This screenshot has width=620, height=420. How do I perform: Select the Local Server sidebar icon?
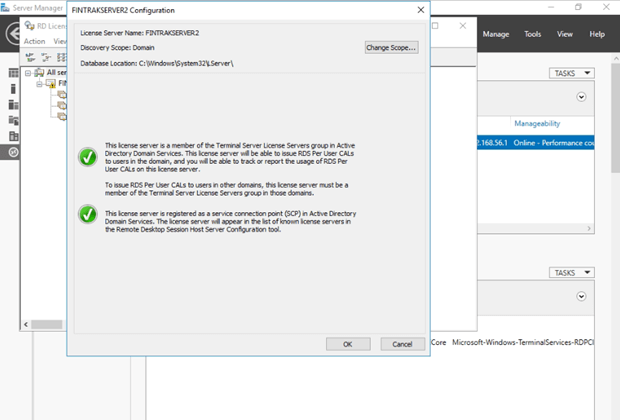point(13,89)
